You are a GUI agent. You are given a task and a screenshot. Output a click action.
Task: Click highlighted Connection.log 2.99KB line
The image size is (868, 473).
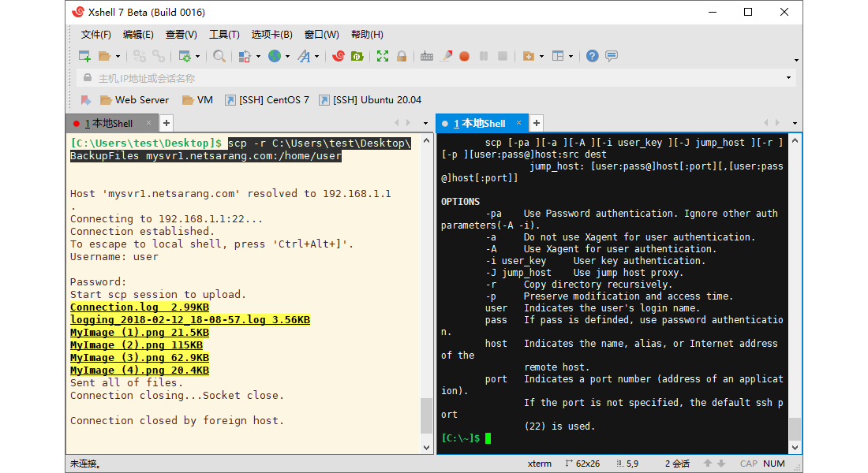coord(140,307)
